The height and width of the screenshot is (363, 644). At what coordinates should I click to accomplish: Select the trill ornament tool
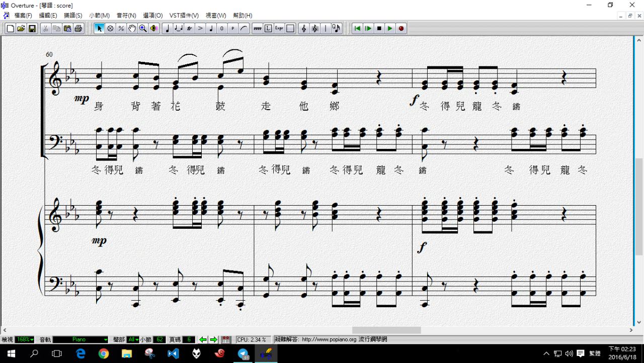[x=189, y=29]
